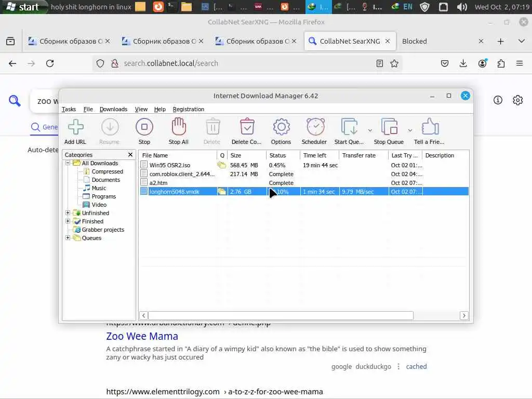Close the Categories panel
The height and width of the screenshot is (399, 532).
pos(130,155)
